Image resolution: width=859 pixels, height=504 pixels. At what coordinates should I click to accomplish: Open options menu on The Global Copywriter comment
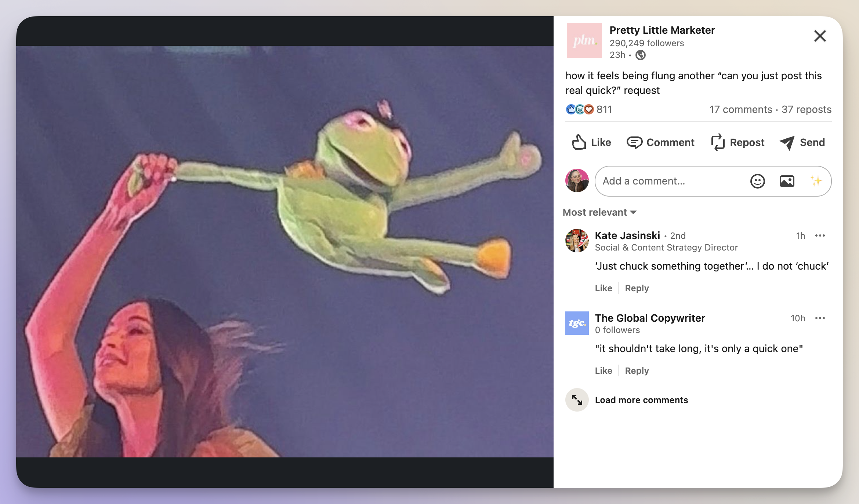(x=820, y=318)
